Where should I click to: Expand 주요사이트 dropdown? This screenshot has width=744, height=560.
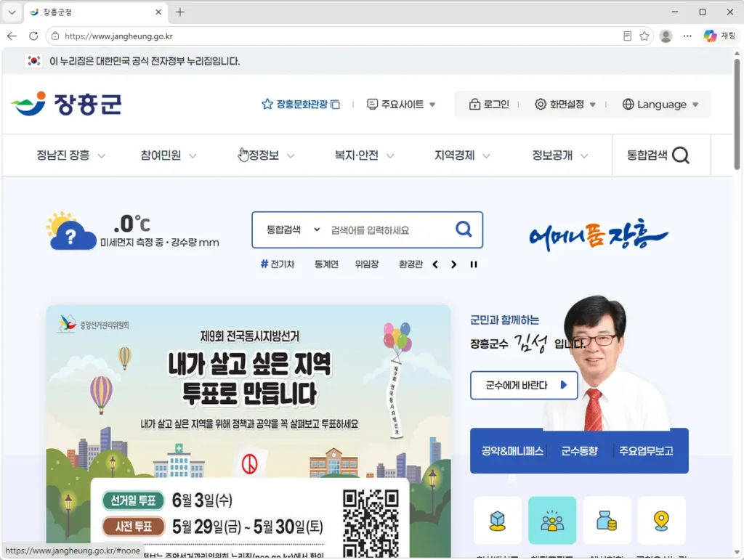[x=401, y=105]
